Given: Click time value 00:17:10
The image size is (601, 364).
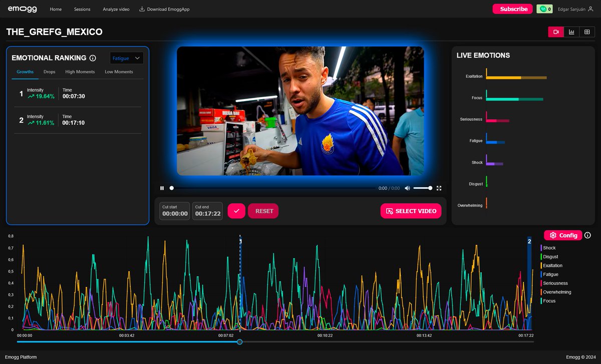Looking at the screenshot, I should coord(74,123).
